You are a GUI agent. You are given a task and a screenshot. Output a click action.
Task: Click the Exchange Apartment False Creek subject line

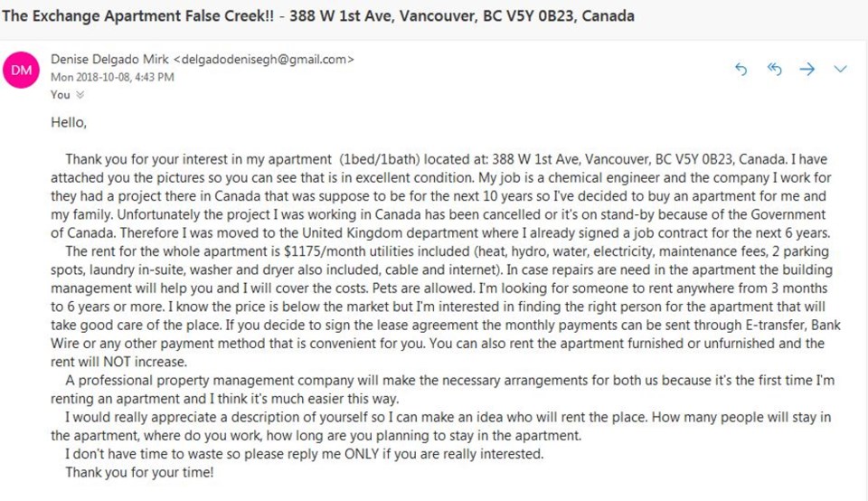[317, 15]
